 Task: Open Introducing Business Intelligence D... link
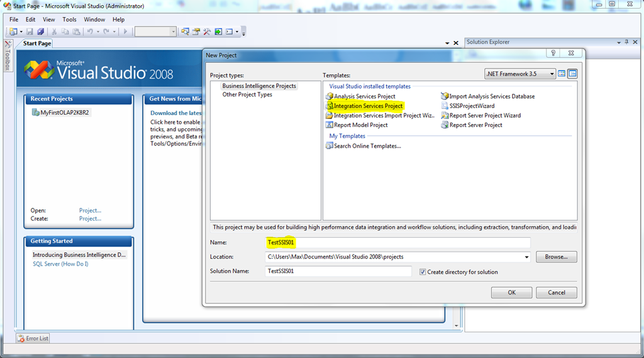[x=79, y=255]
